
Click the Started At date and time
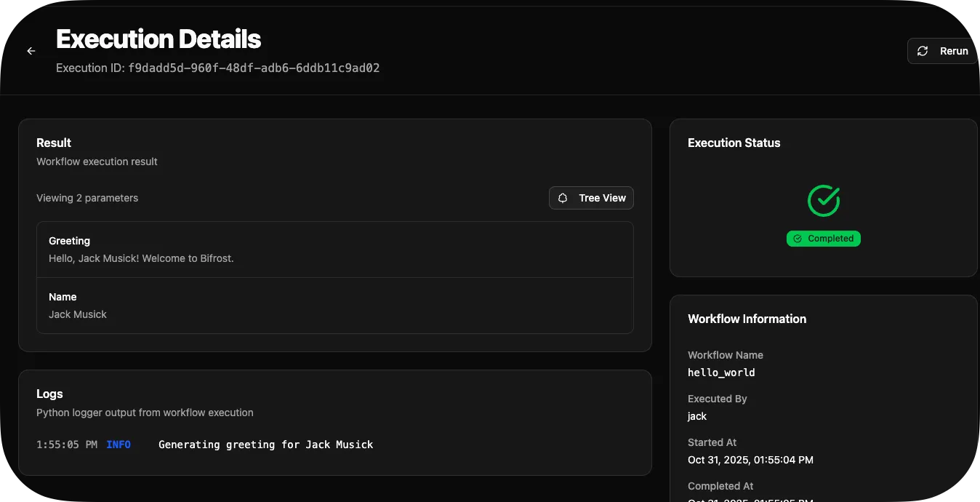click(x=750, y=460)
